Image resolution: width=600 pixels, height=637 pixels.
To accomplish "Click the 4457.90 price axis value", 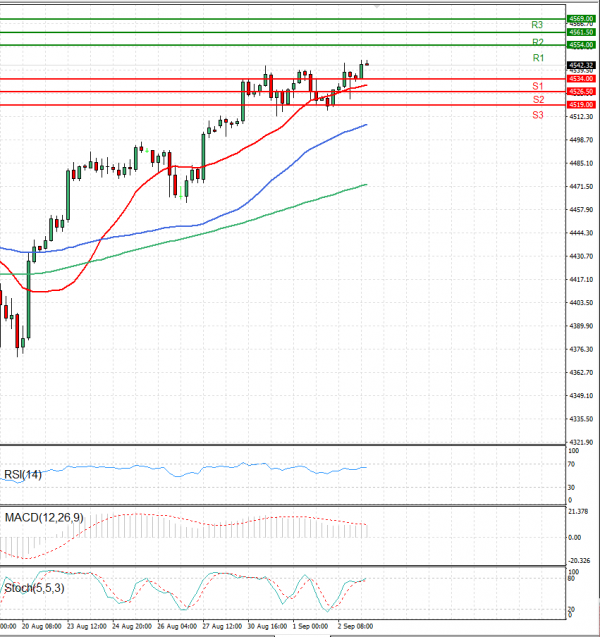I will point(581,210).
